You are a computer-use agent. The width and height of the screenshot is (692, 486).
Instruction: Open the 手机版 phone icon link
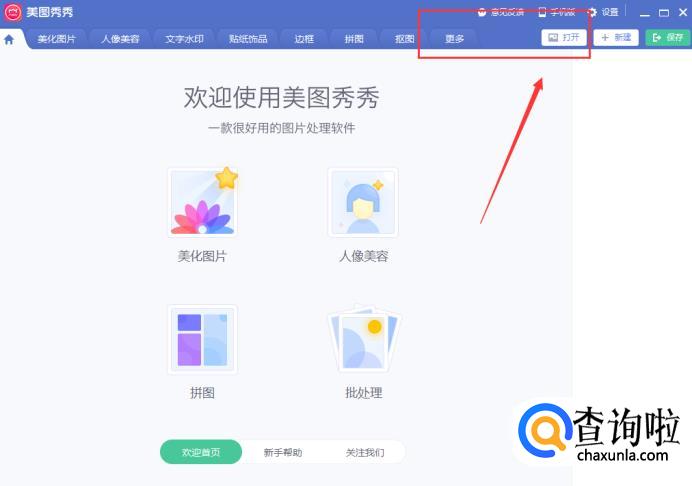(557, 12)
